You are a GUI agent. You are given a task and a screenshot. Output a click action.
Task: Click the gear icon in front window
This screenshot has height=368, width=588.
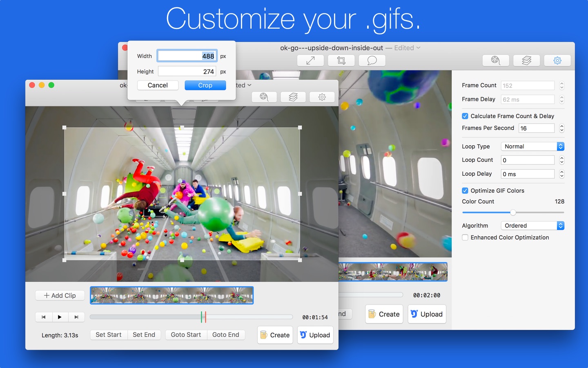coord(322,97)
